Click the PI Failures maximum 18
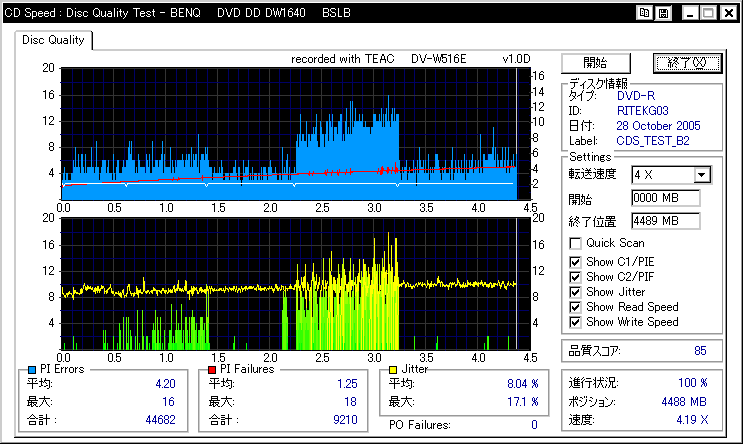This screenshot has width=743, height=444. [350, 402]
